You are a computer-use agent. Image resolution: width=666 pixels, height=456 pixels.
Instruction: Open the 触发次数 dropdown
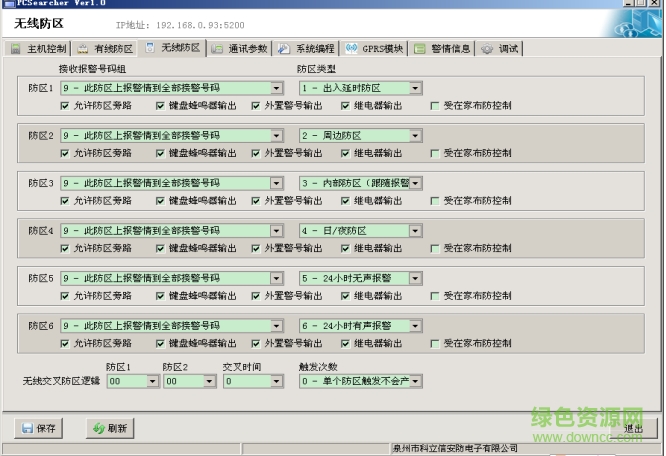tap(416, 381)
